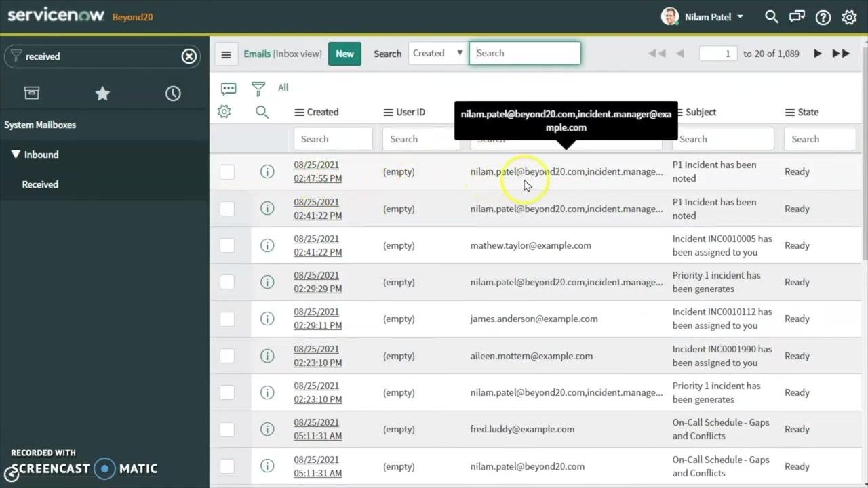Screen dimensions: 868x488
Task: Open email created 08/25/2021 02:47:55 PM
Action: coord(317,171)
